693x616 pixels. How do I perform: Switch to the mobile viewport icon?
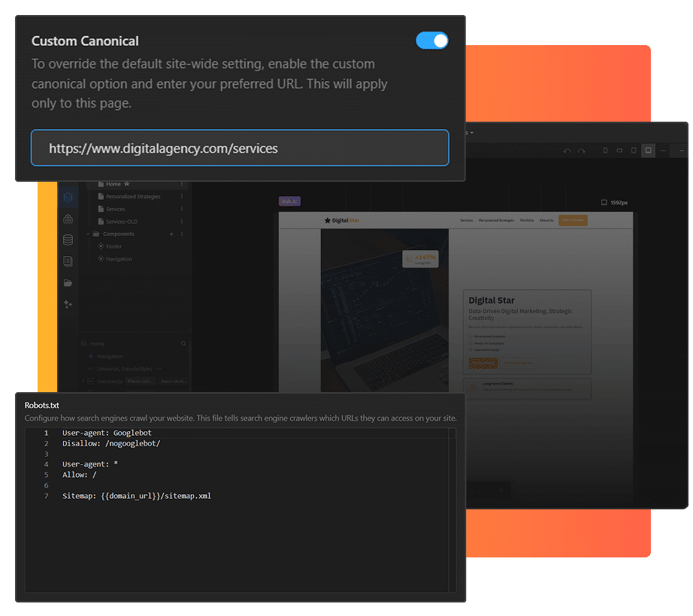tap(606, 150)
